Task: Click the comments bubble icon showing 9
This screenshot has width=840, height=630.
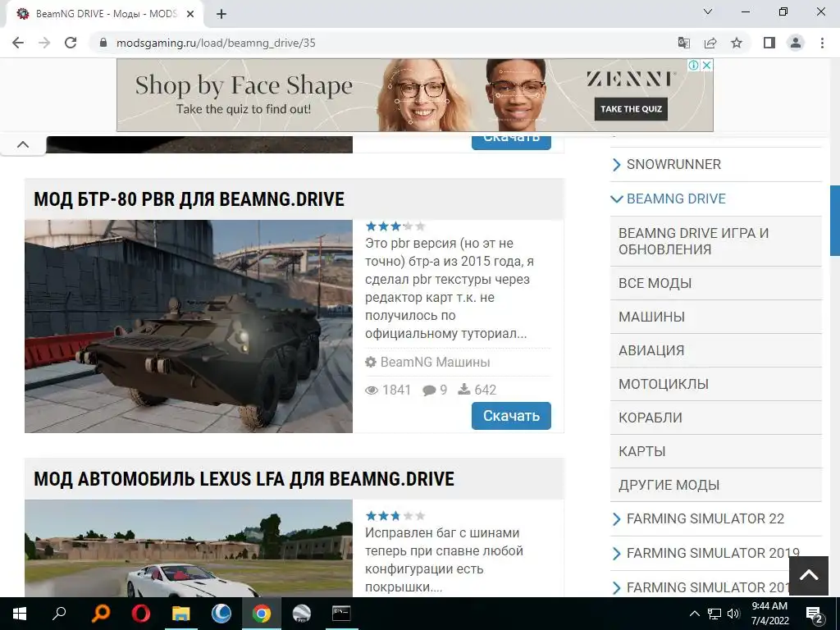Action: (428, 390)
